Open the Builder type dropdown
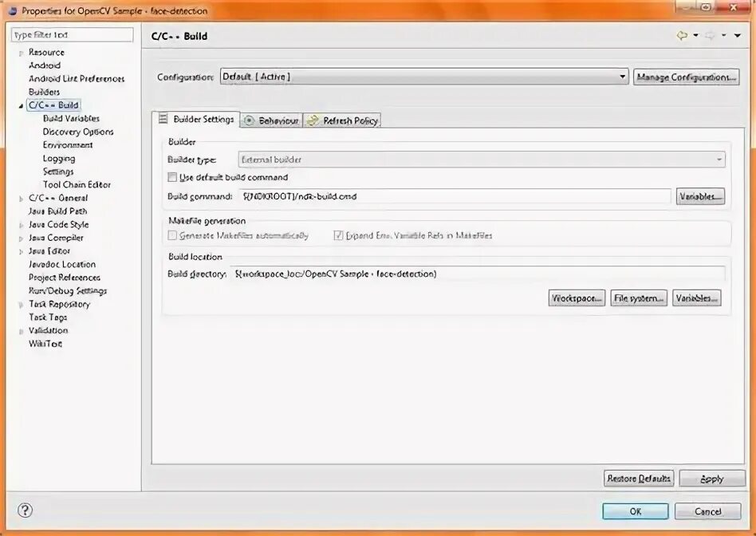 [482, 160]
